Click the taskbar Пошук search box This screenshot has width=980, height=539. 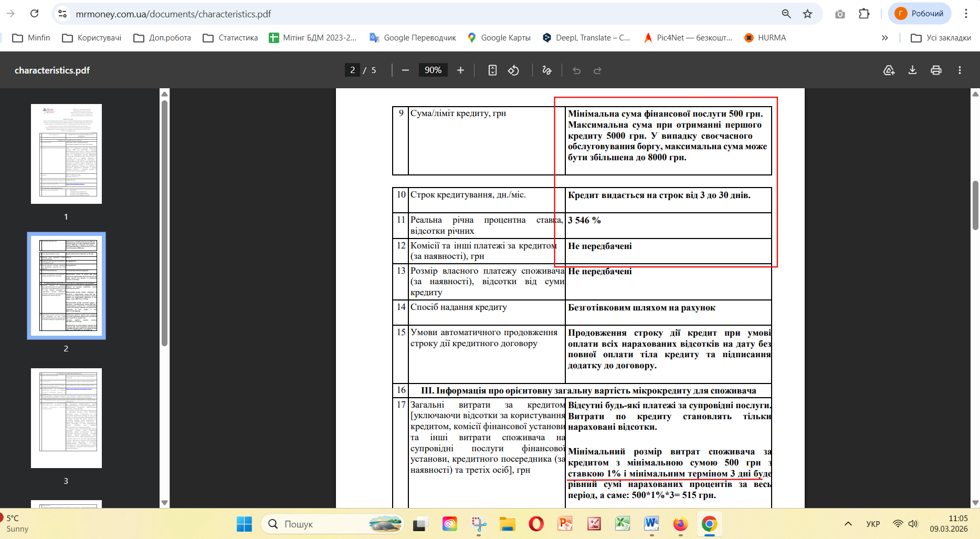click(x=333, y=524)
